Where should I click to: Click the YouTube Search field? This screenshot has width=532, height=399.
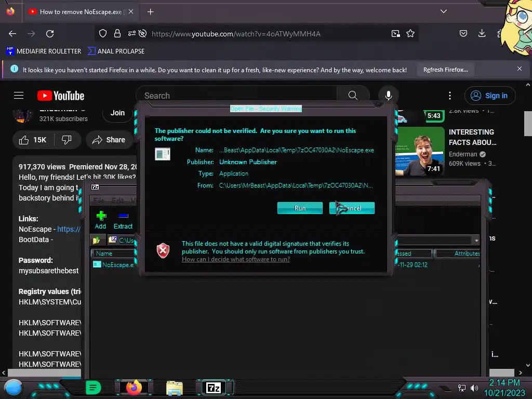click(x=236, y=96)
